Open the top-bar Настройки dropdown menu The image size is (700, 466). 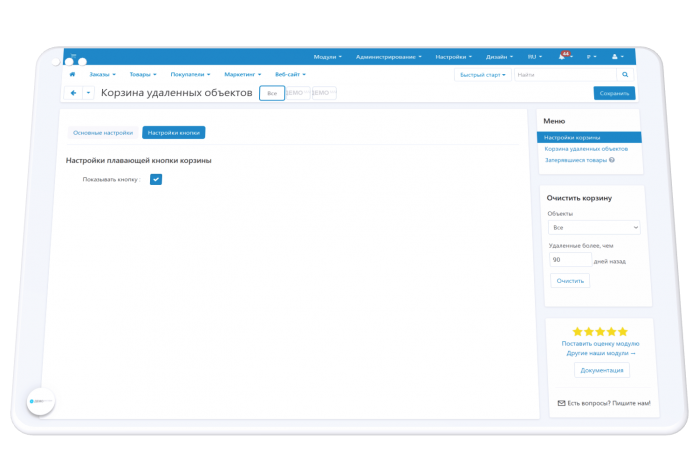(454, 57)
